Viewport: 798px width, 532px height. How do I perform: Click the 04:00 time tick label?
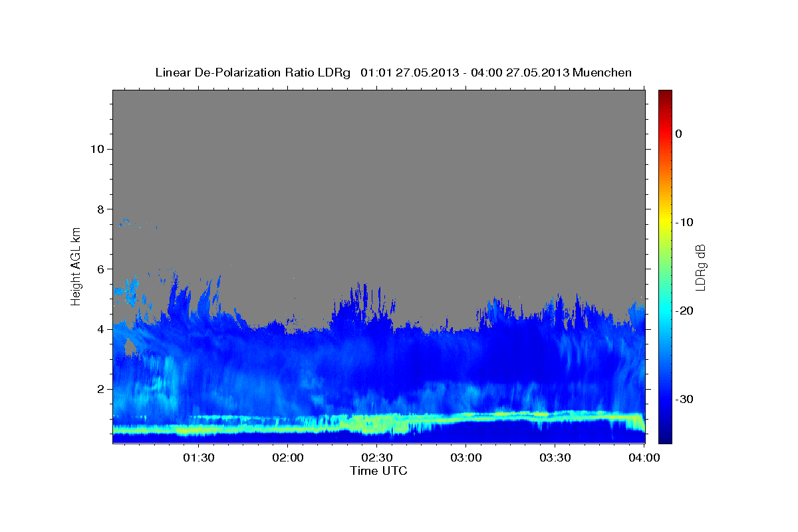[644, 458]
